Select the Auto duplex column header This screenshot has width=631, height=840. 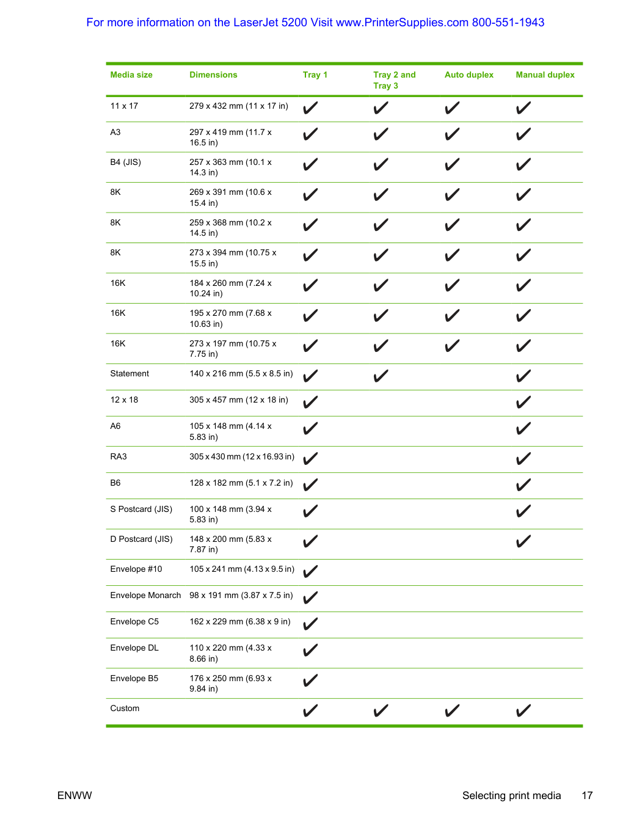(x=469, y=75)
